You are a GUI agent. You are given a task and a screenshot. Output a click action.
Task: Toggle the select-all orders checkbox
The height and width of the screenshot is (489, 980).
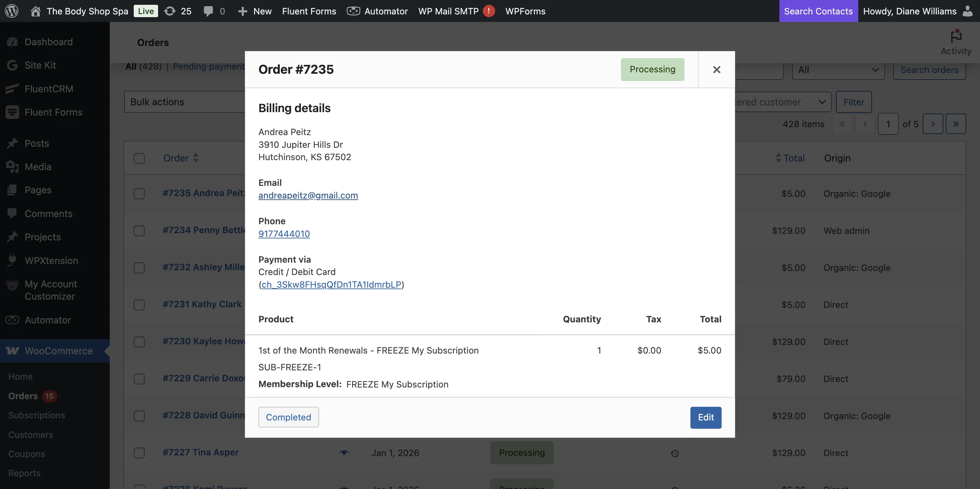(139, 158)
